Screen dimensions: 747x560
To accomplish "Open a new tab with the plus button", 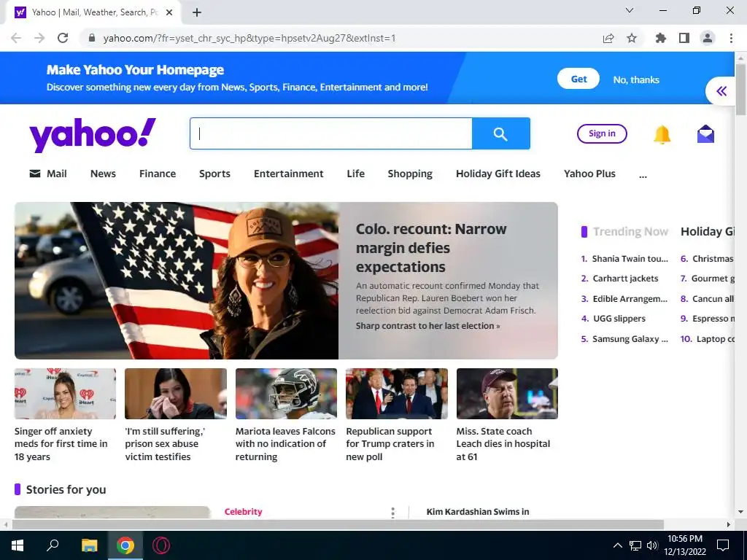I will (197, 12).
